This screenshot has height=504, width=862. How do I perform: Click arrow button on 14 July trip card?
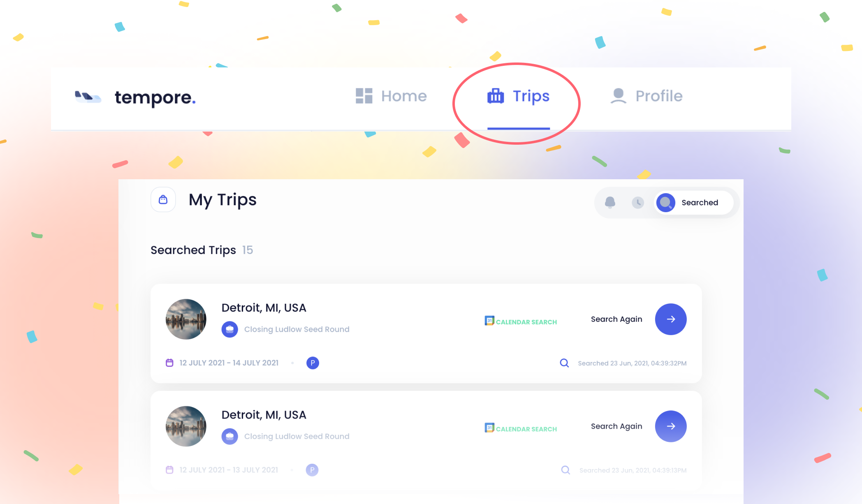671,319
